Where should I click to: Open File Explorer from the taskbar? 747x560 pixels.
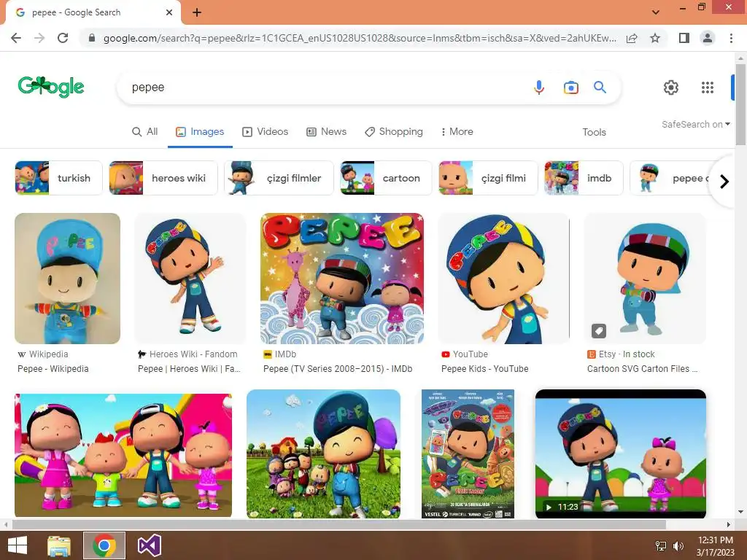pyautogui.click(x=59, y=545)
